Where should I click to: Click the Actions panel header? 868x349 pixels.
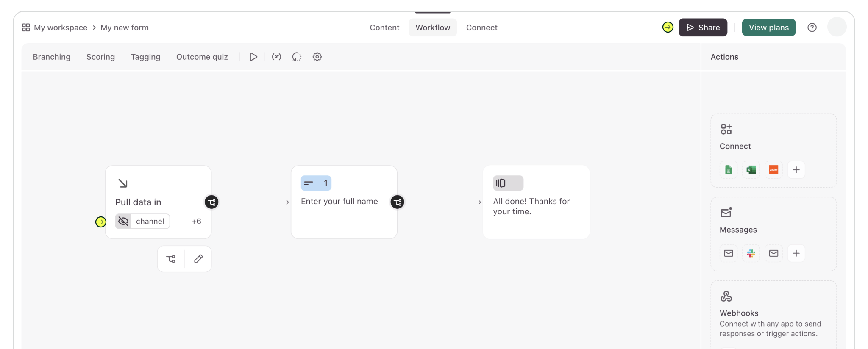click(x=724, y=57)
